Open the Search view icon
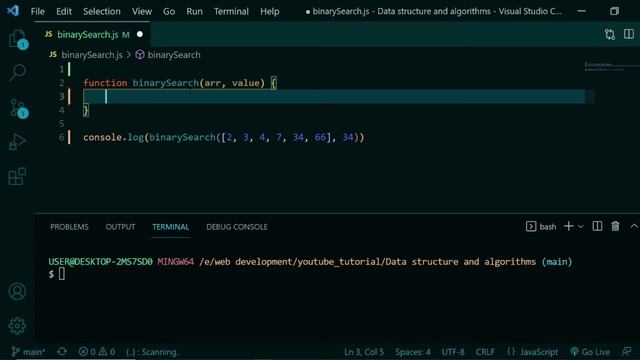 coord(18,73)
